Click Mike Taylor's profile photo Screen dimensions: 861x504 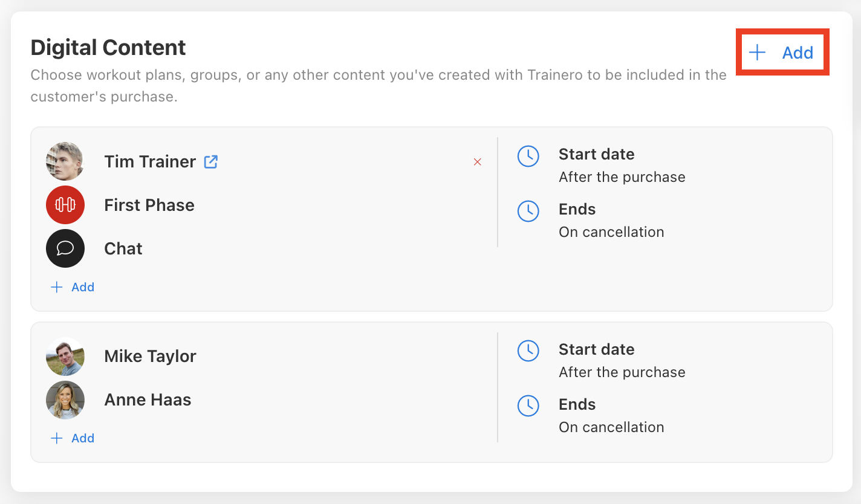(65, 357)
